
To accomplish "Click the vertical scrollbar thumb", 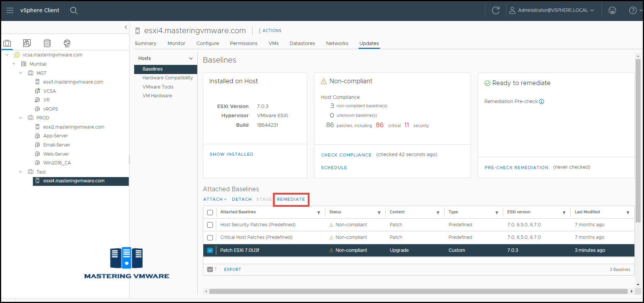I will 638,140.
